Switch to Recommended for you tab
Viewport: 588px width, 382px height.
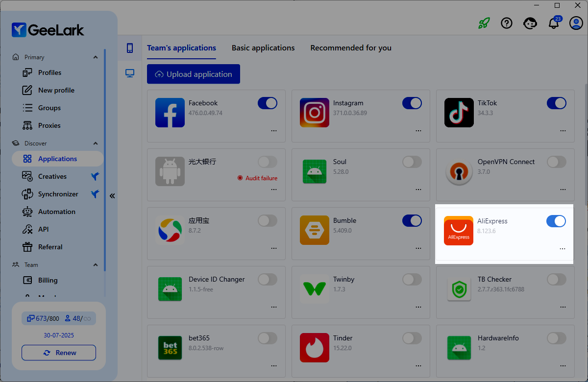(x=351, y=48)
